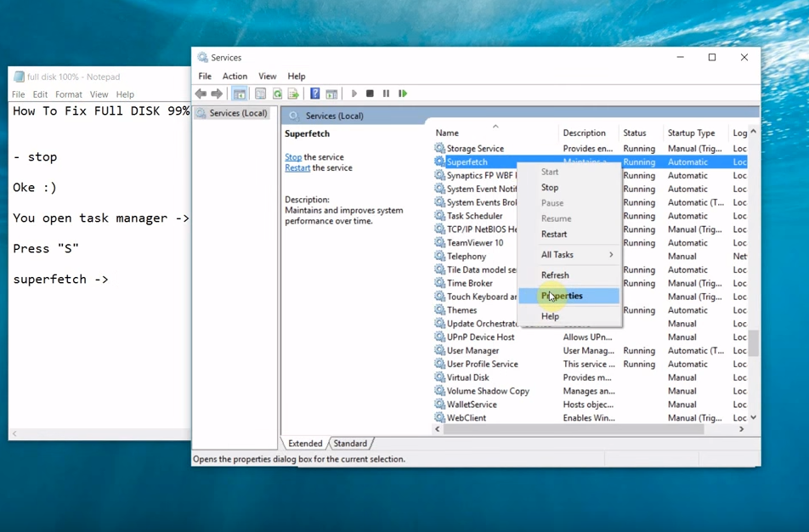This screenshot has height=532, width=809.
Task: Open the Action menu in Services
Action: [235, 76]
